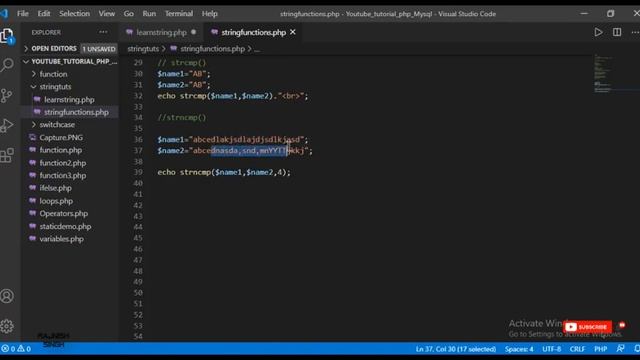The height and width of the screenshot is (360, 640).
Task: Open the Search view in the activity bar
Action: point(7,65)
